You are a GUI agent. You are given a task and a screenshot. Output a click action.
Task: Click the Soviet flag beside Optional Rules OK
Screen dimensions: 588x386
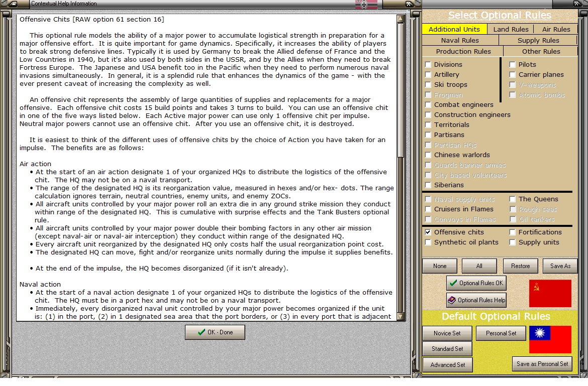coord(550,293)
